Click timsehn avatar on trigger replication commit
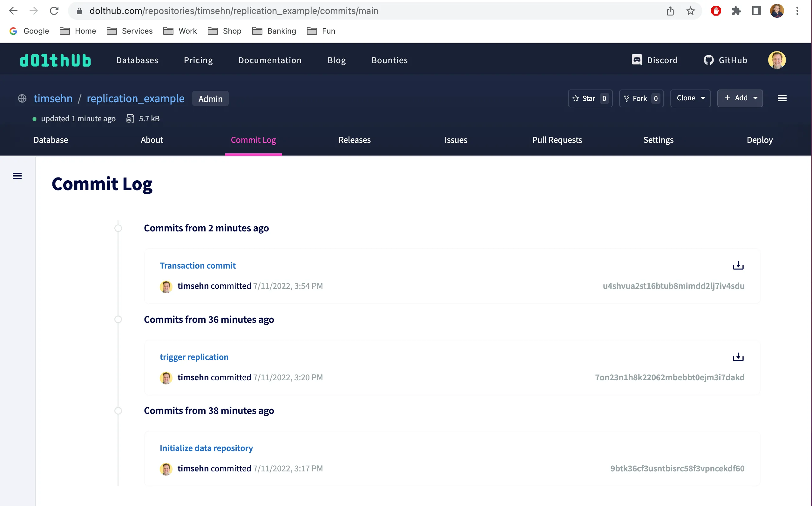This screenshot has height=506, width=812. point(166,377)
